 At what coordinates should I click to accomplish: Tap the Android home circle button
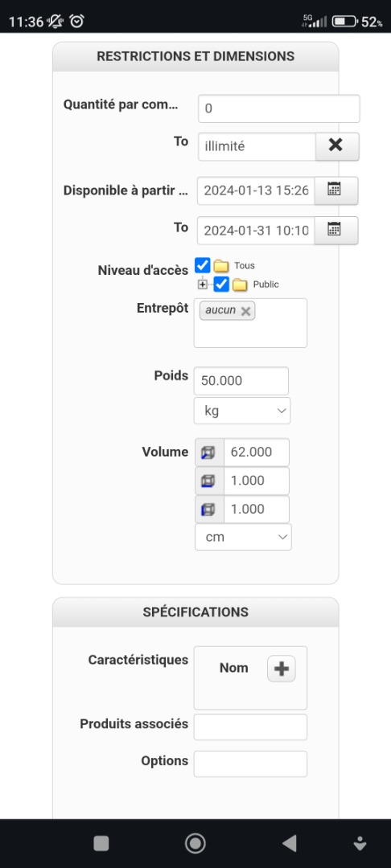195,843
